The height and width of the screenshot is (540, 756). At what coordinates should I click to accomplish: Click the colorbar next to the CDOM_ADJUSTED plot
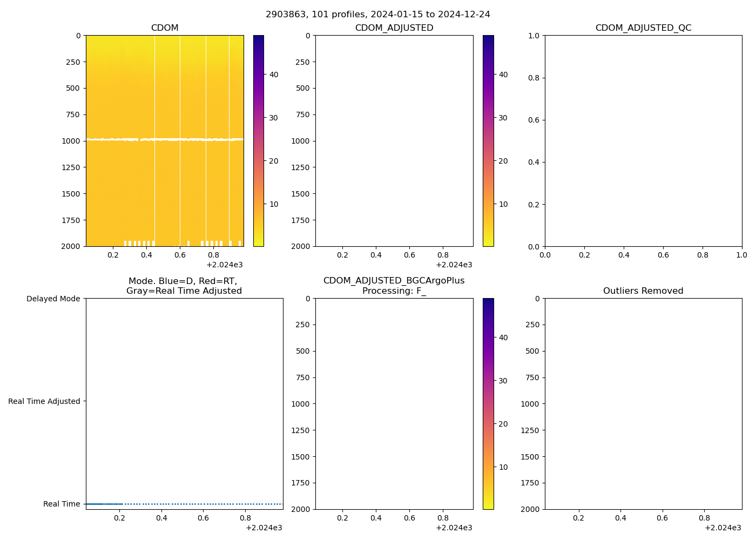pos(488,140)
